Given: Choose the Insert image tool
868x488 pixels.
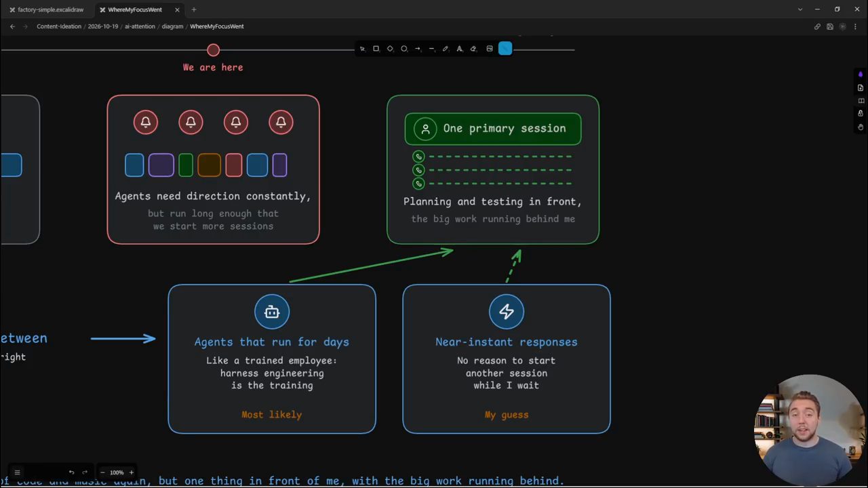Looking at the screenshot, I should pyautogui.click(x=490, y=49).
